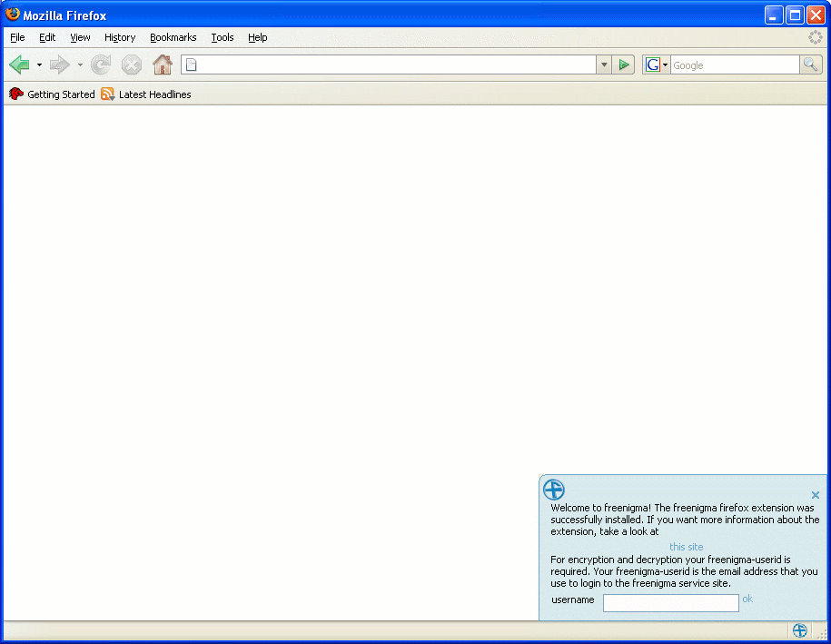This screenshot has width=831, height=644.
Task: Open the History menu
Action: pyautogui.click(x=120, y=37)
